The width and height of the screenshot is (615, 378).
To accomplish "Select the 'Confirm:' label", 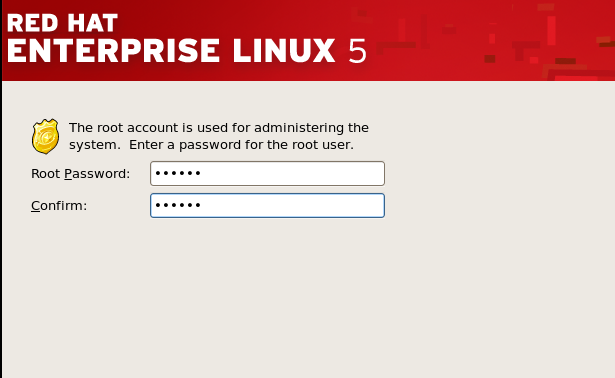I will [59, 205].
